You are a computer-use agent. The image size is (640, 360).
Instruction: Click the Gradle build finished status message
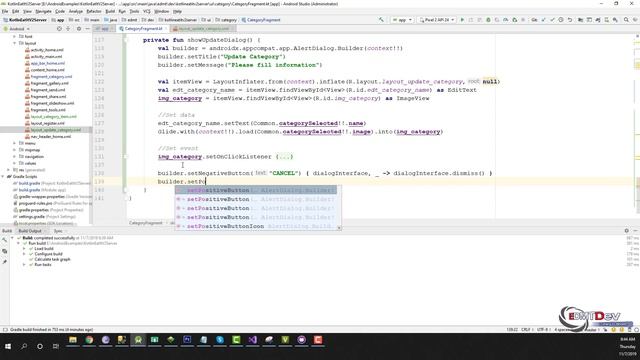(x=51, y=329)
